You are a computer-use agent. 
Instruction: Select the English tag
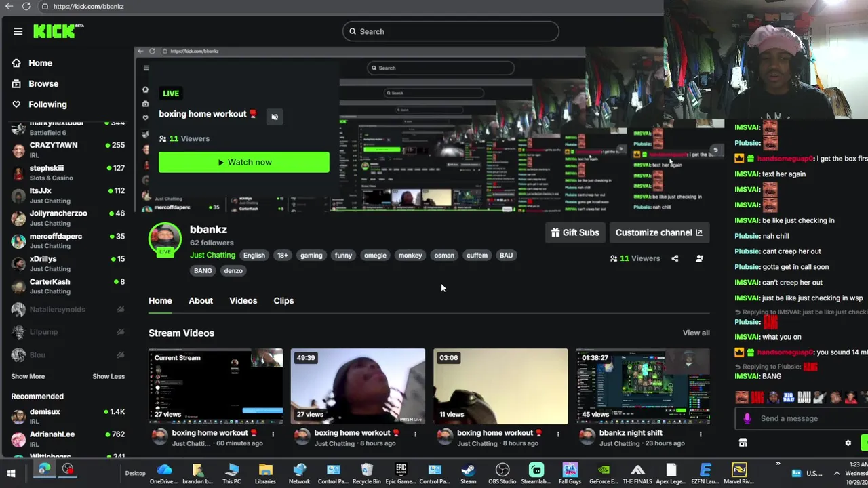coord(254,256)
